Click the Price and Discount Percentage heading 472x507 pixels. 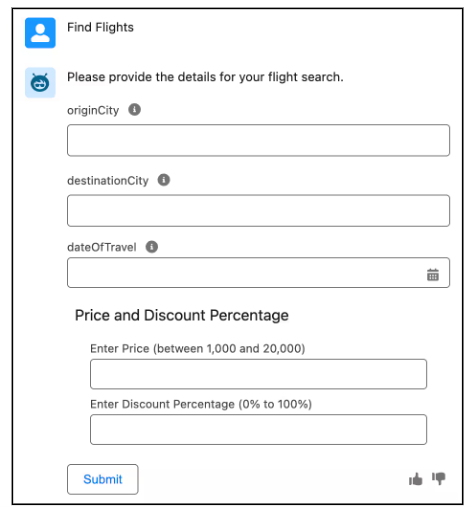click(182, 315)
